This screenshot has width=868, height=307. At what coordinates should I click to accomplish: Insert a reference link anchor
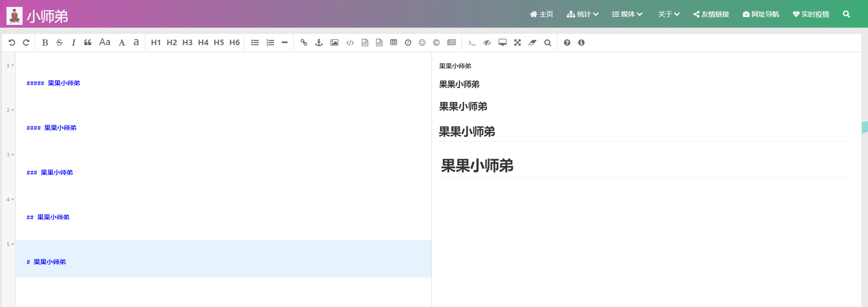tap(319, 42)
